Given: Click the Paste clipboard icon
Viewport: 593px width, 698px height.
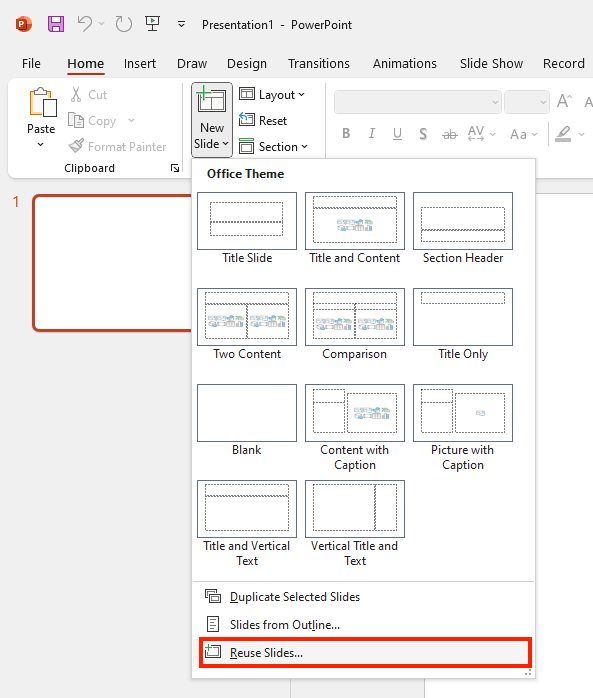Looking at the screenshot, I should tap(42, 102).
